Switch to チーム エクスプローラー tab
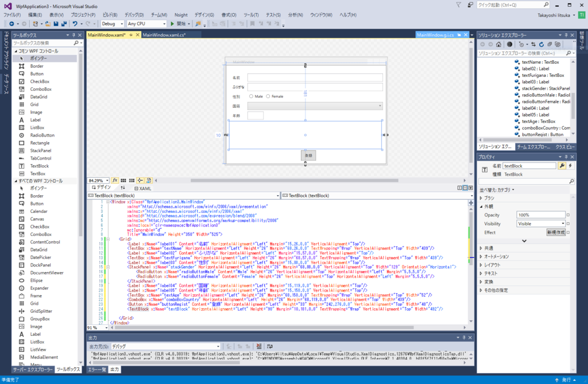 [533, 146]
